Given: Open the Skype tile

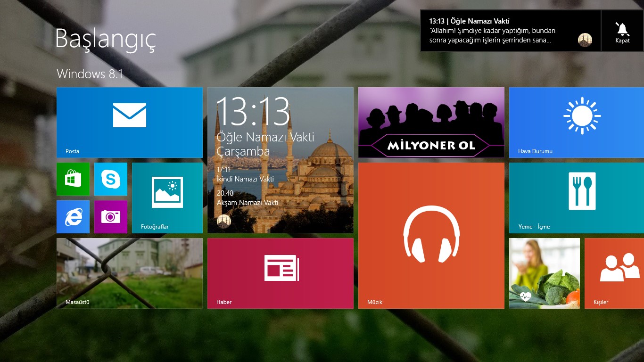Looking at the screenshot, I should tap(111, 179).
